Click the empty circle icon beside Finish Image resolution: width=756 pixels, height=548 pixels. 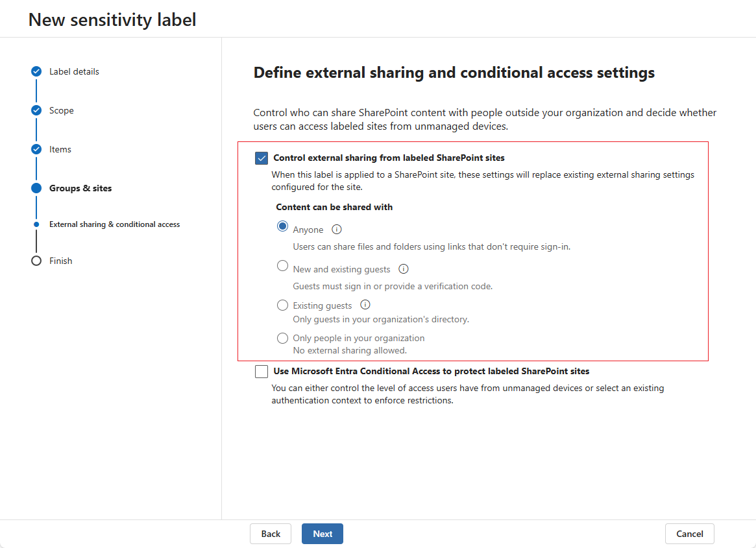[36, 261]
